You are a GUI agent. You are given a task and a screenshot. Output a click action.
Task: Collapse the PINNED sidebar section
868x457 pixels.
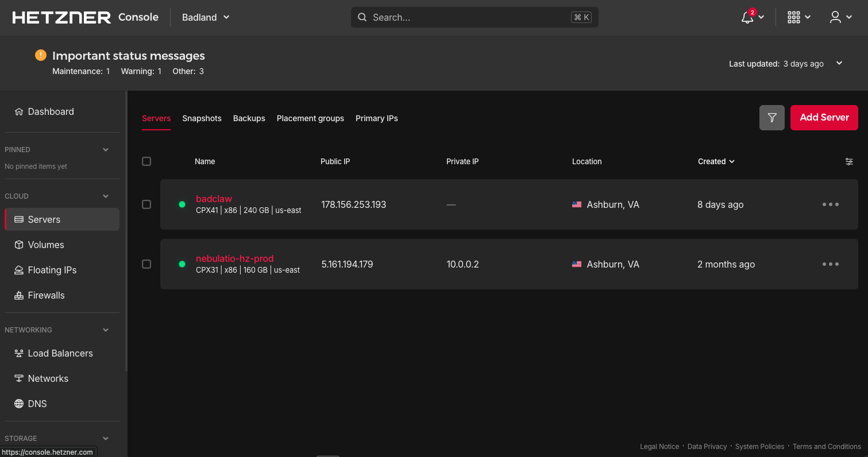coord(105,149)
